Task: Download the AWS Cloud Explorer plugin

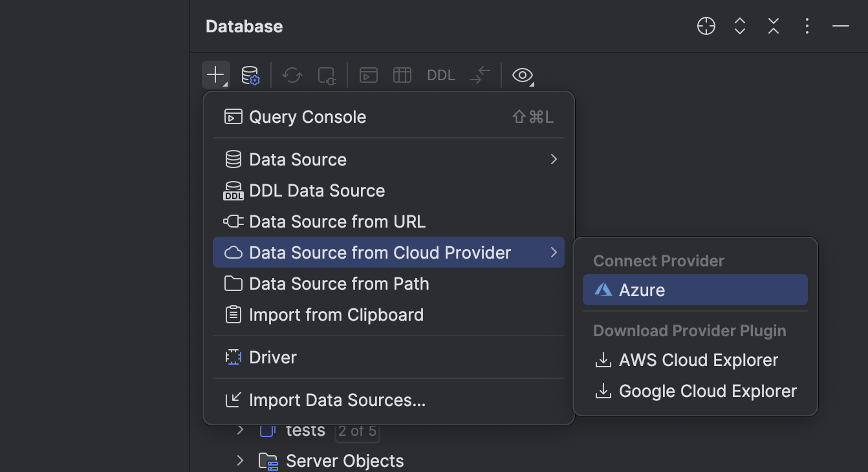Action: click(698, 360)
